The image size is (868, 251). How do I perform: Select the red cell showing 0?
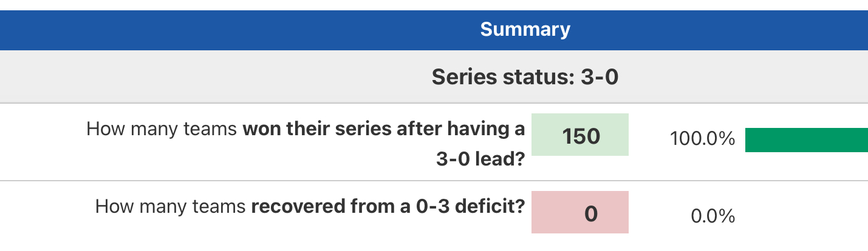pos(579,212)
